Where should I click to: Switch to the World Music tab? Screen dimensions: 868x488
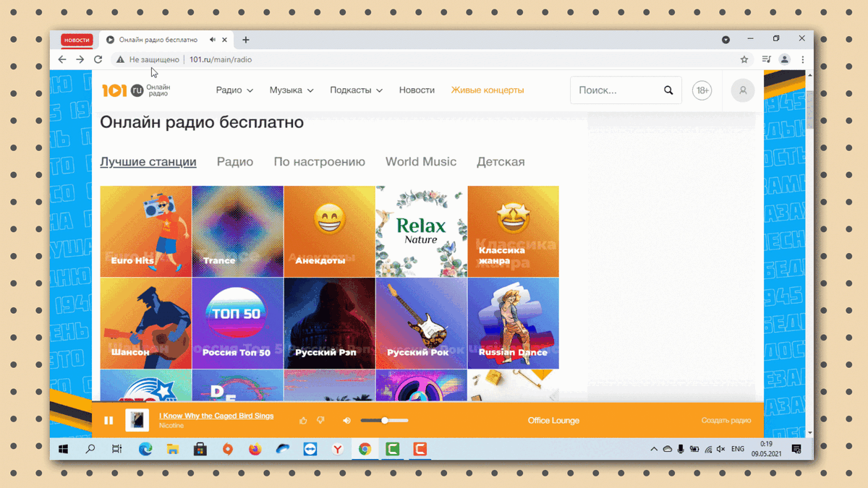pyautogui.click(x=421, y=162)
